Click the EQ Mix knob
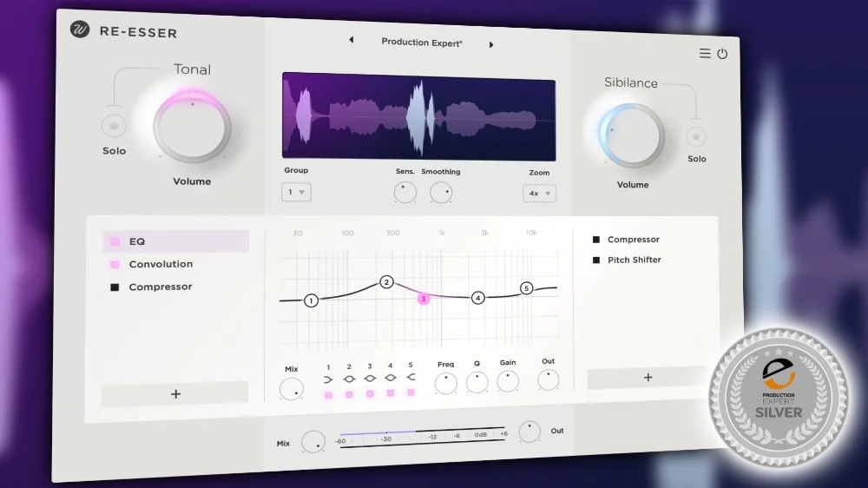 coord(291,389)
